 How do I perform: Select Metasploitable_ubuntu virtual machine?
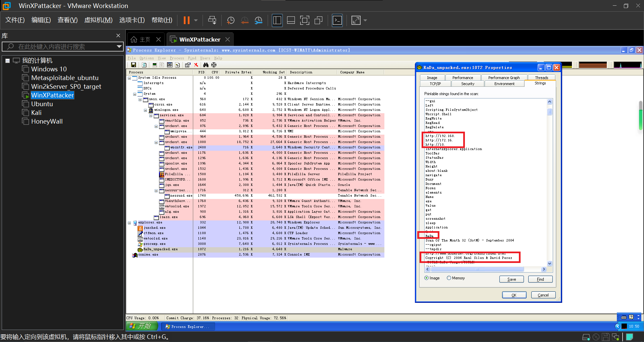click(x=65, y=78)
